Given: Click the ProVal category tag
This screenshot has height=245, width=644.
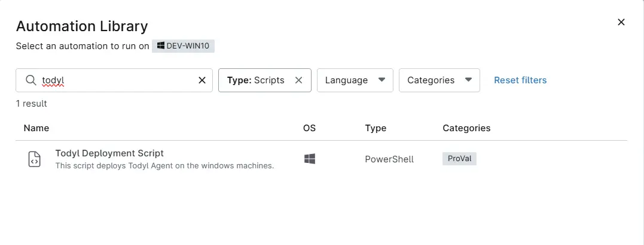Looking at the screenshot, I should pyautogui.click(x=459, y=159).
